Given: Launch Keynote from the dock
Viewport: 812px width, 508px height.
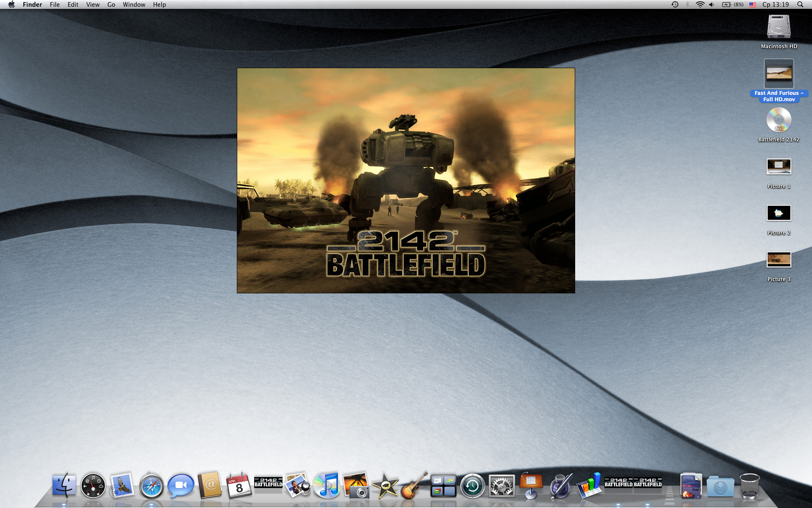Looking at the screenshot, I should coord(531,486).
